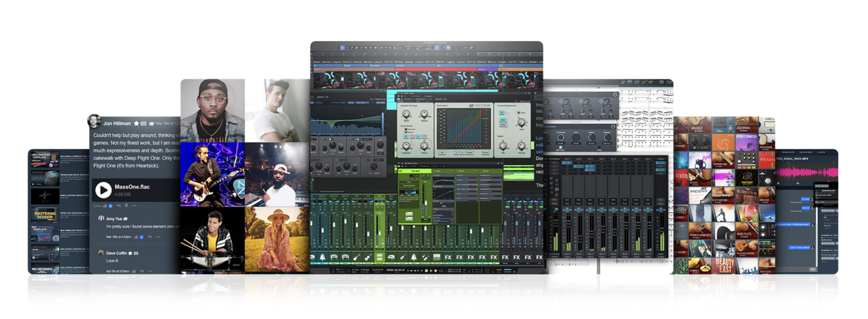Click the red Chorus arranger section

point(436,69)
